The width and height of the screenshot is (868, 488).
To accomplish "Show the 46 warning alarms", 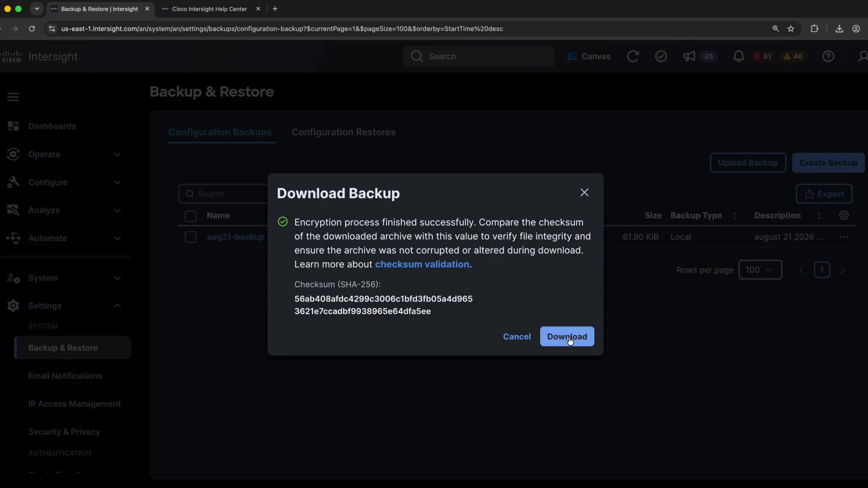I will click(793, 56).
